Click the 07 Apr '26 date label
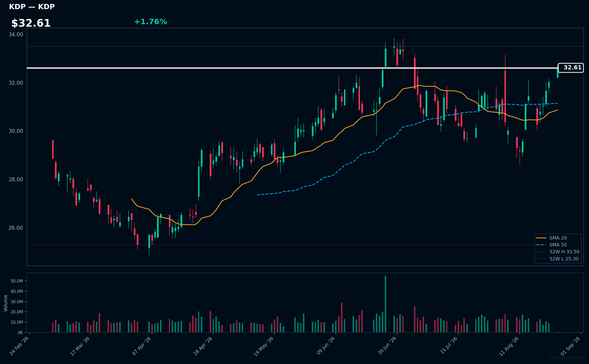589x364 pixels. (141, 346)
